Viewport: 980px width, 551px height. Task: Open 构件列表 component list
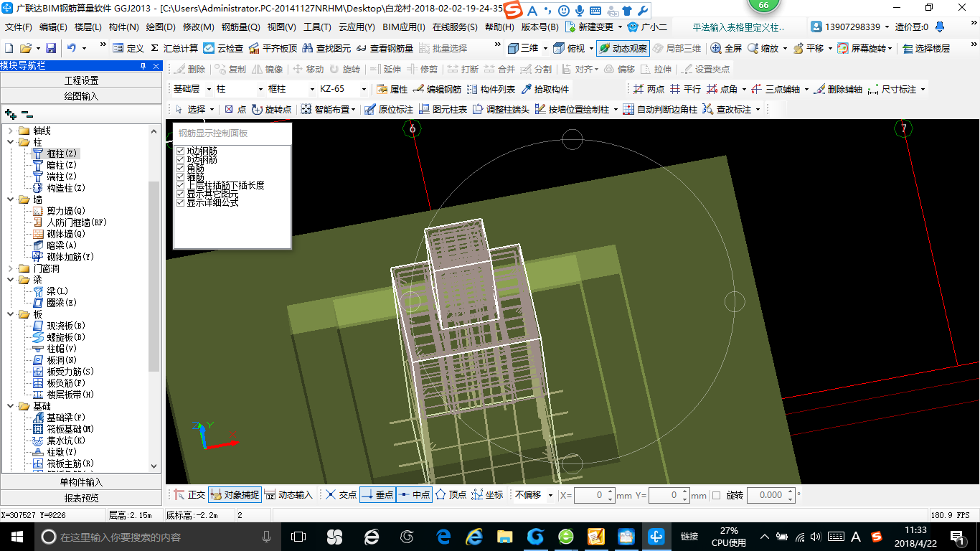click(x=491, y=90)
